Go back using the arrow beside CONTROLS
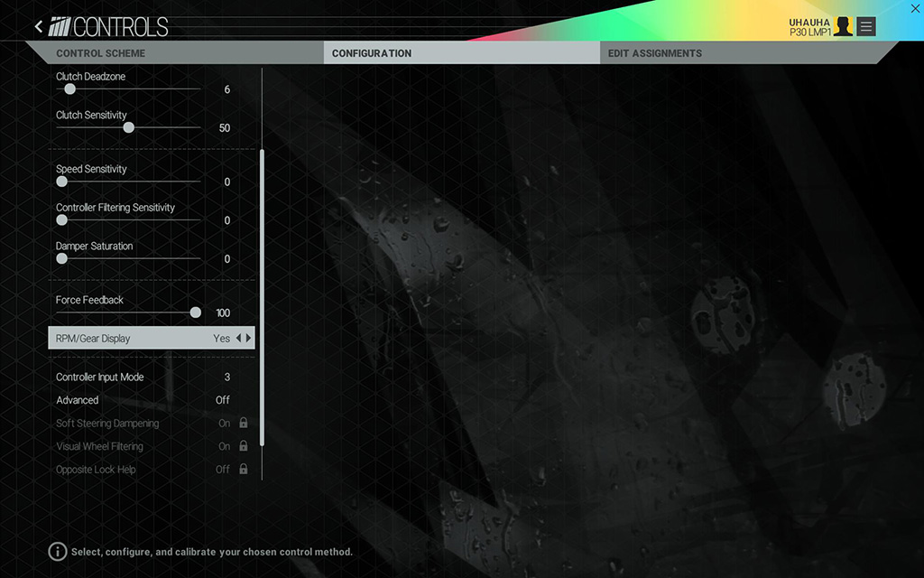The width and height of the screenshot is (924, 578). point(39,26)
